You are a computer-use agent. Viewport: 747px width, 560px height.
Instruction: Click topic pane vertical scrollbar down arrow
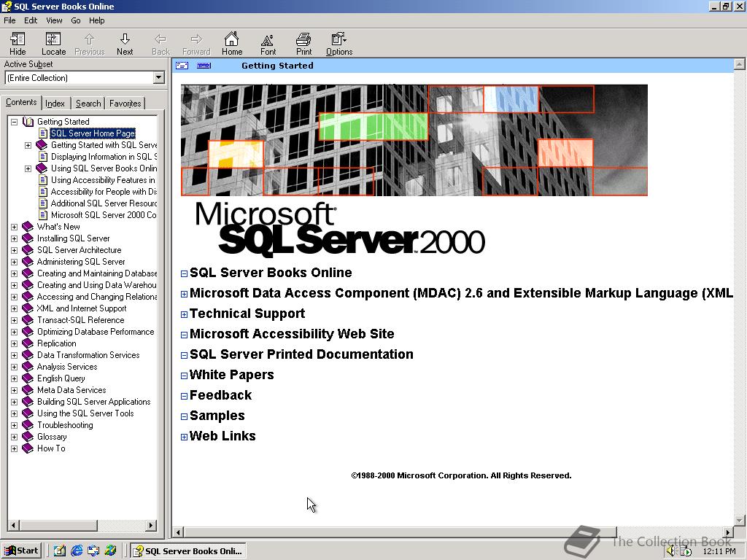pos(740,520)
